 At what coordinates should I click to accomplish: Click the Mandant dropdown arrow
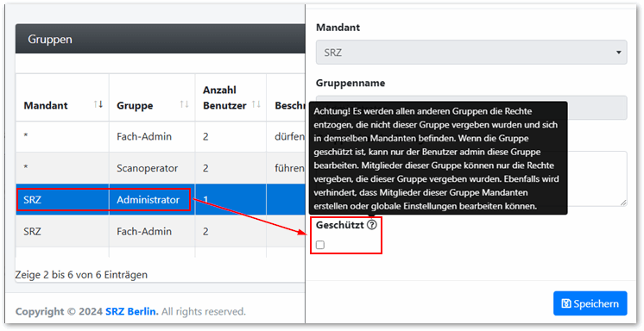tap(619, 53)
